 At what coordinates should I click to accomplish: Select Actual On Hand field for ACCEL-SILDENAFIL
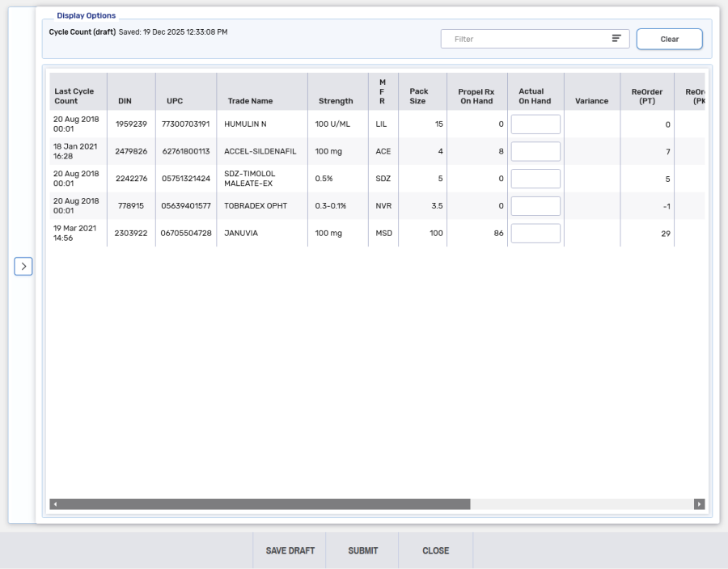535,151
